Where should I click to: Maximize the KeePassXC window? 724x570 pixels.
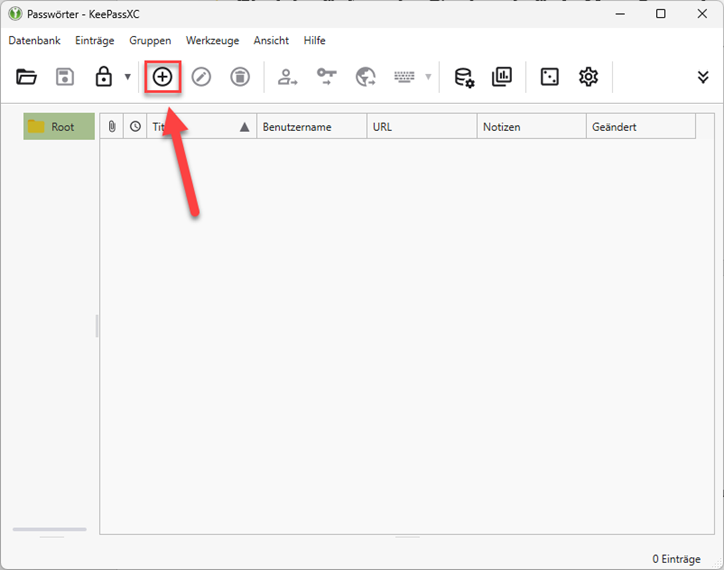click(661, 14)
